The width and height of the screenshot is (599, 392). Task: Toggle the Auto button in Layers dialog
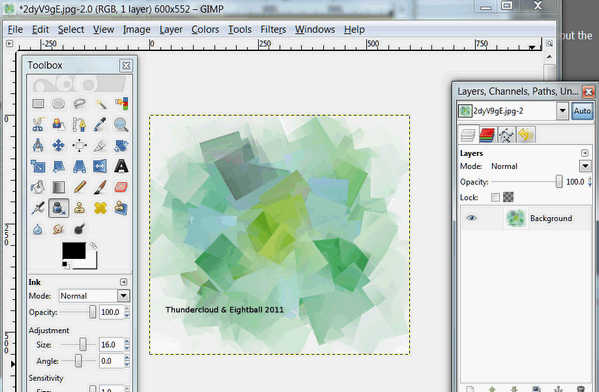(x=582, y=111)
